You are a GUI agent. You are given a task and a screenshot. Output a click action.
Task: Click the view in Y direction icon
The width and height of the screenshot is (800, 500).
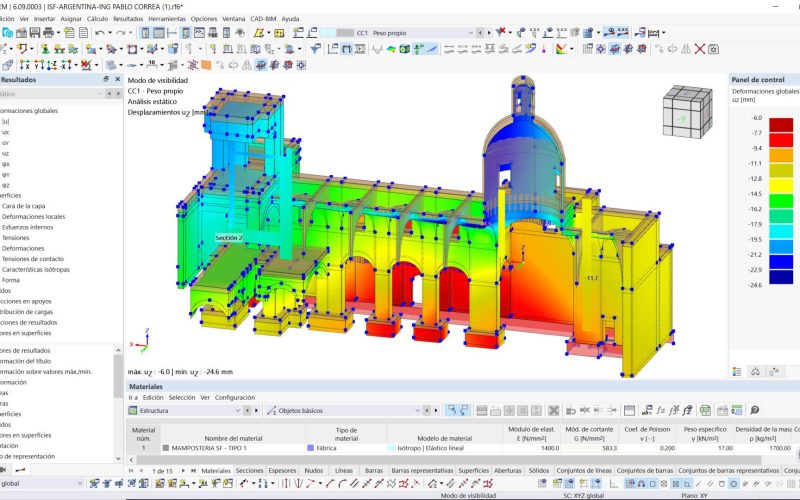click(39, 65)
